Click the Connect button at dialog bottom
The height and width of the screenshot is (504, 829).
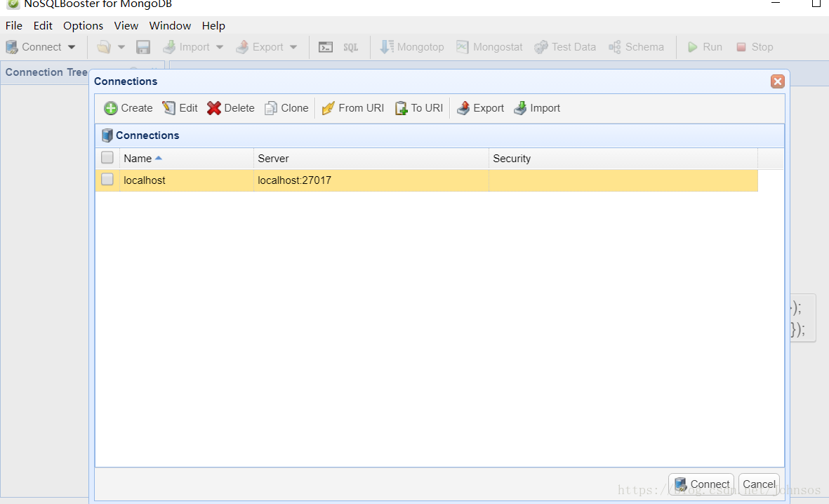[701, 484]
